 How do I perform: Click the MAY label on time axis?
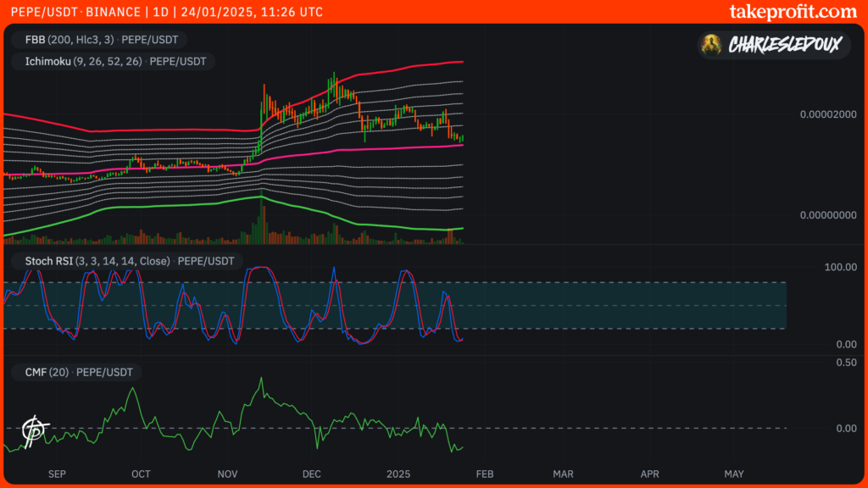pyautogui.click(x=734, y=474)
